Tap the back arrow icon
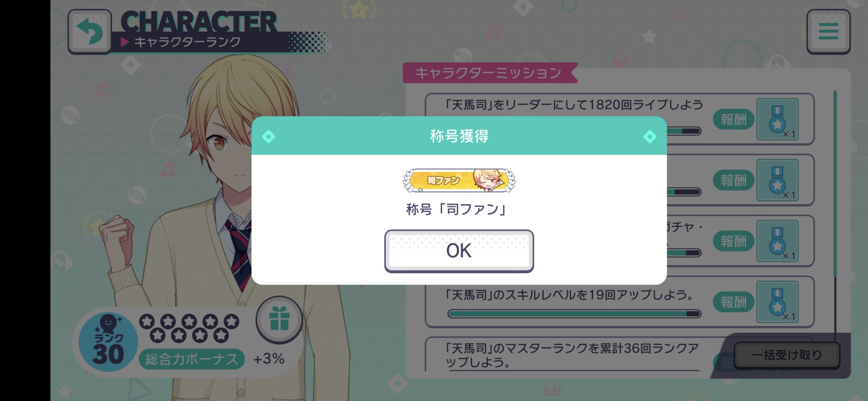Screen dimensions: 868x401 point(89,32)
